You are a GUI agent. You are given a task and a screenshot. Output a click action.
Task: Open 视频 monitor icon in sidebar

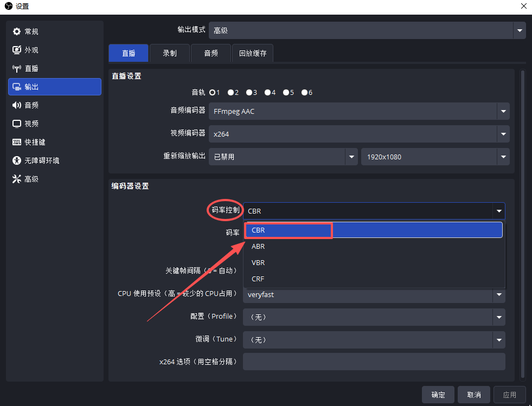17,124
